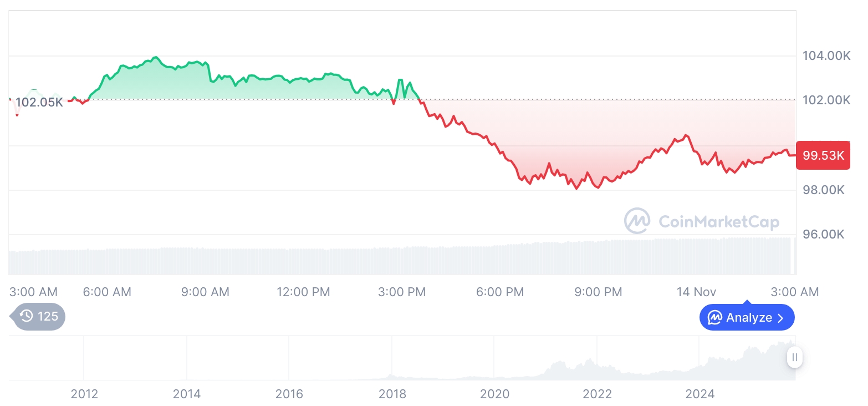
Task: Click the 9:00 PM time axis label
Action: 598,292
